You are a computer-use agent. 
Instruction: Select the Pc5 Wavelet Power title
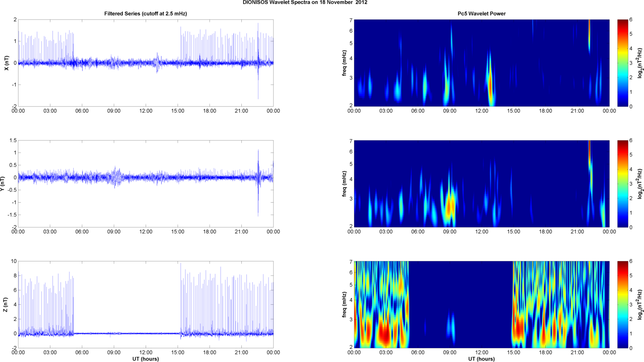tap(481, 14)
